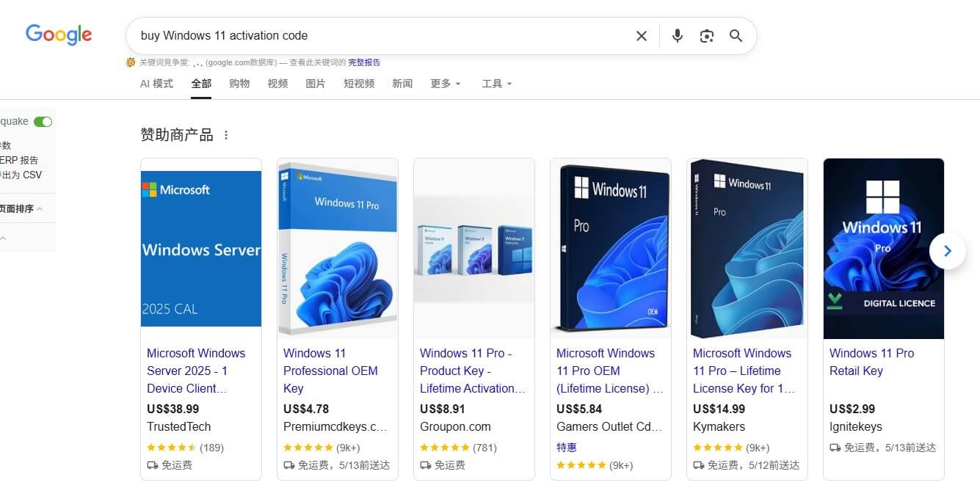Open Windows 11 Professional OEM Key link
980x499 pixels.
[330, 371]
